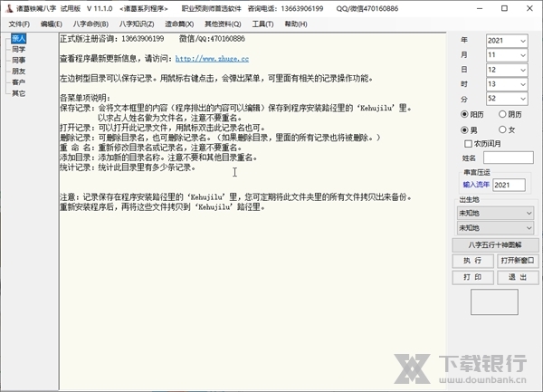Select the 客户 tree folder

pos(18,82)
